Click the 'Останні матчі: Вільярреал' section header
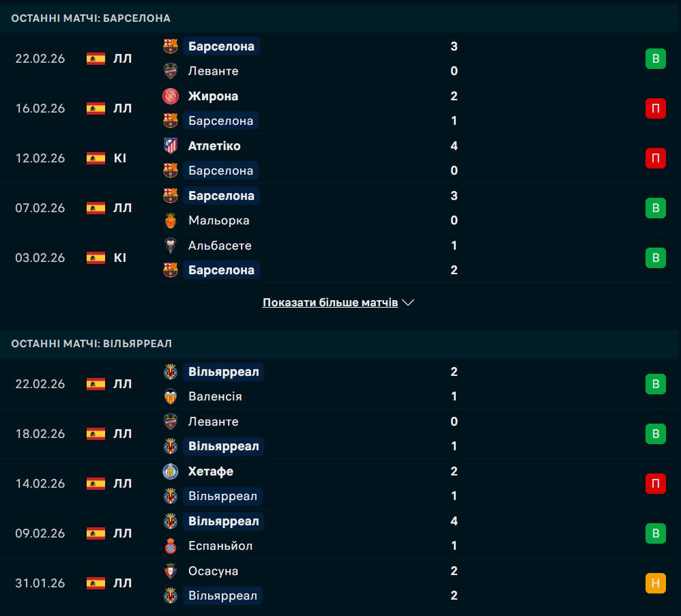This screenshot has height=616, width=681. pos(91,343)
